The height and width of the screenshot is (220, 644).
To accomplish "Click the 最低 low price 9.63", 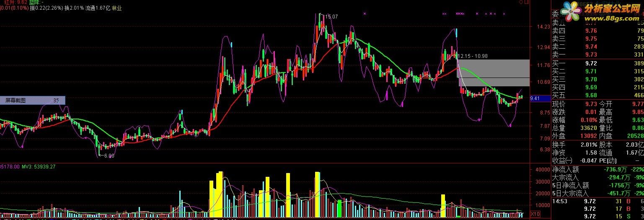I will pyautogui.click(x=638, y=120).
